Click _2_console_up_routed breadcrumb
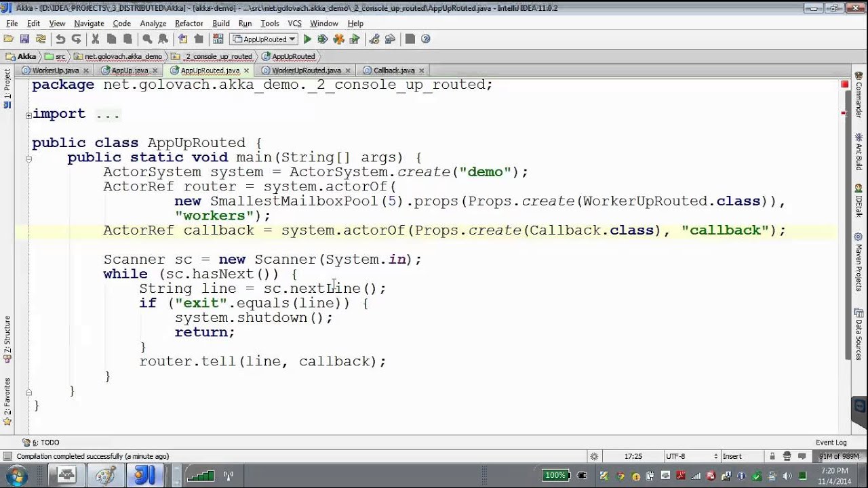The image size is (868, 488). (x=212, y=56)
